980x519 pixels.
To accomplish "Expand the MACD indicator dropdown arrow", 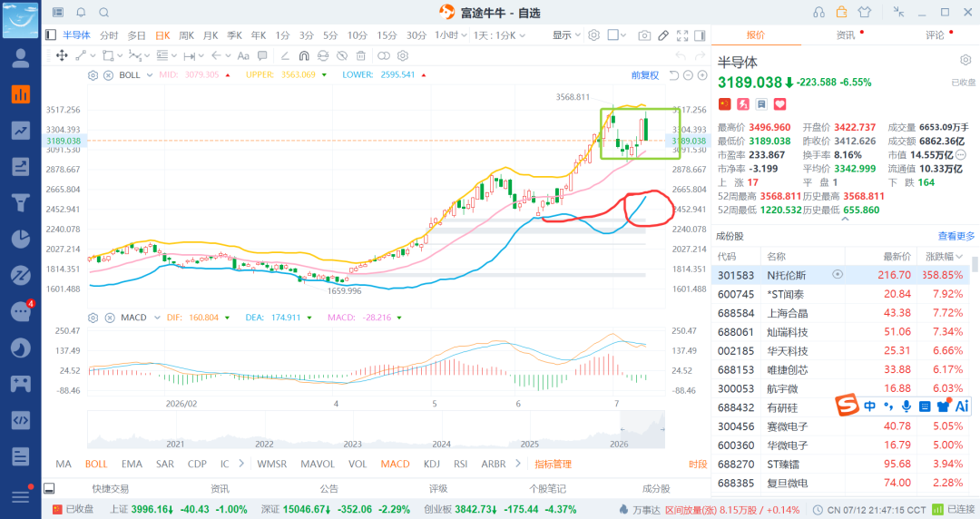I will pyautogui.click(x=157, y=318).
